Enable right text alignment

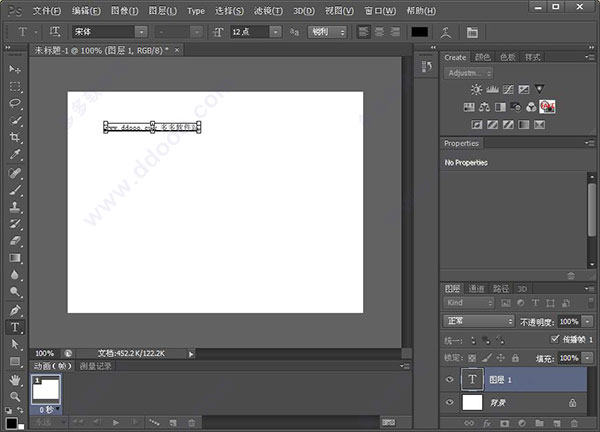(x=395, y=32)
